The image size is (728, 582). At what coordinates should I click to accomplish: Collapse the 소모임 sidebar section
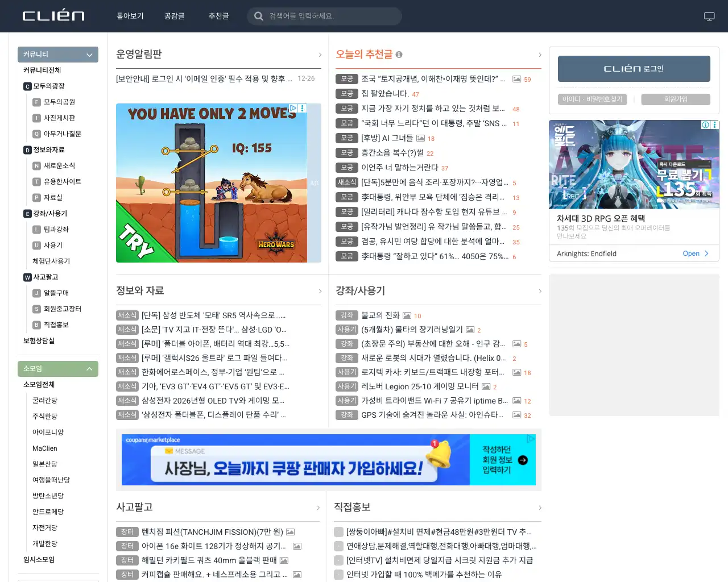89,368
